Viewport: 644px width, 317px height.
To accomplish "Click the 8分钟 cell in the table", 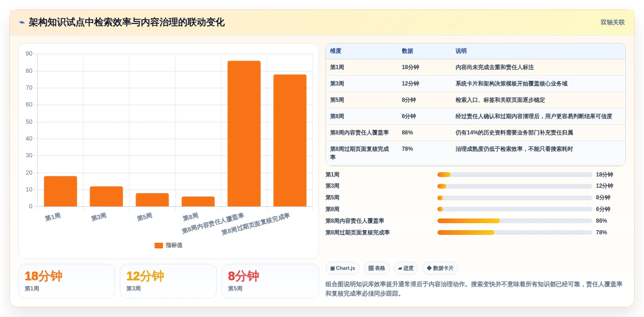I will (x=409, y=100).
